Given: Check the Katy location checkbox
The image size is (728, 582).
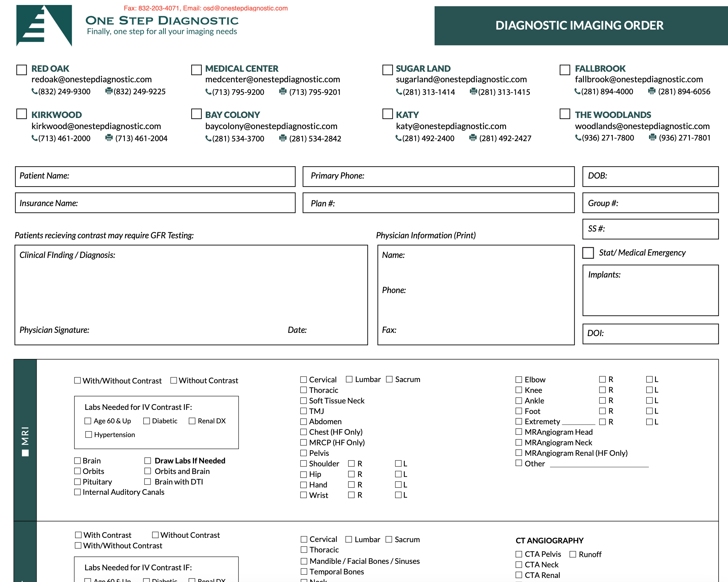Looking at the screenshot, I should (387, 114).
